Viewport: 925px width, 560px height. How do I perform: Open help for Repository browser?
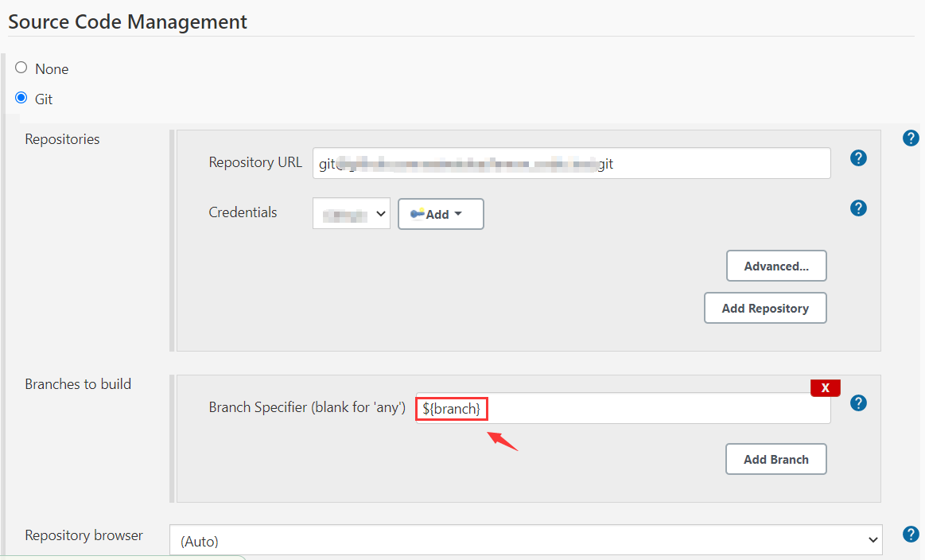911,534
